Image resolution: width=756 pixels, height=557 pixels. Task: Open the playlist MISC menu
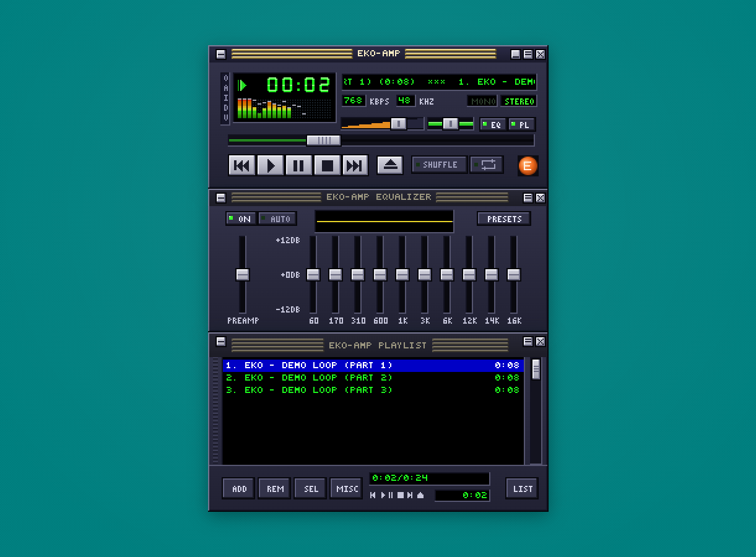coord(347,488)
